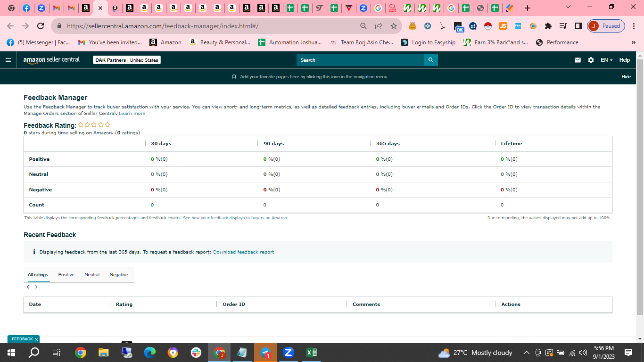Select the Neutral feedback tab
Screen dimensions: 644x362
pyautogui.click(x=92, y=275)
